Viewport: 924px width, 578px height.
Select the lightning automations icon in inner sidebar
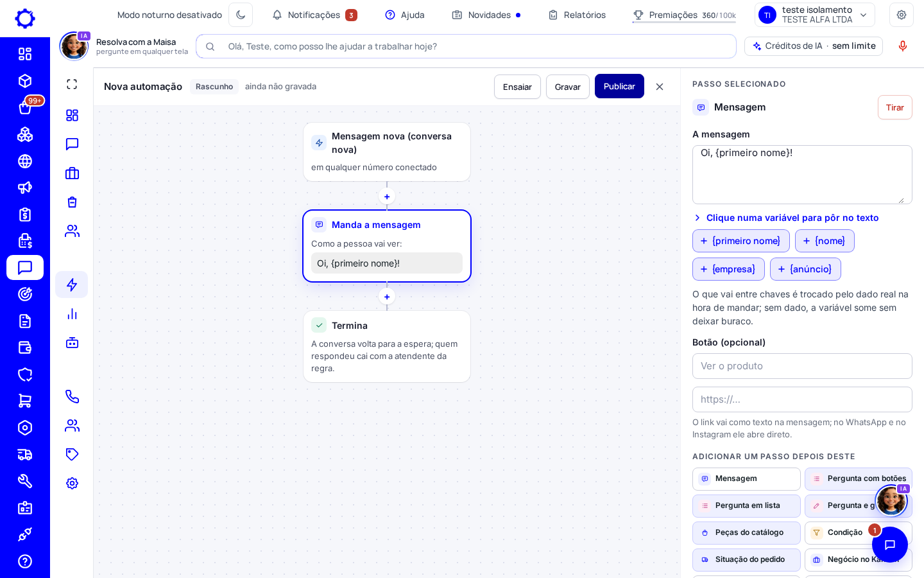point(72,285)
